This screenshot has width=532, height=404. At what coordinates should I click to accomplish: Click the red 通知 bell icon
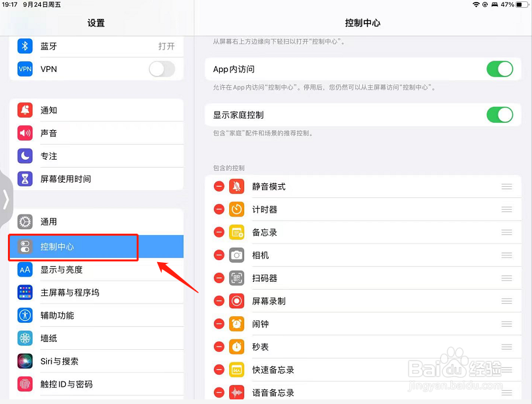click(25, 110)
